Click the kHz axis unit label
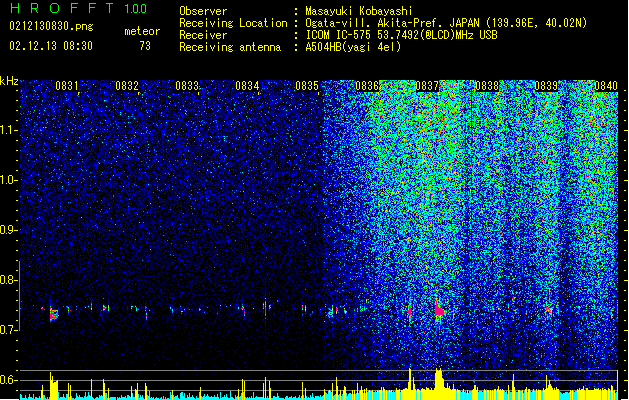This screenshot has width=629, height=400. tap(9, 81)
